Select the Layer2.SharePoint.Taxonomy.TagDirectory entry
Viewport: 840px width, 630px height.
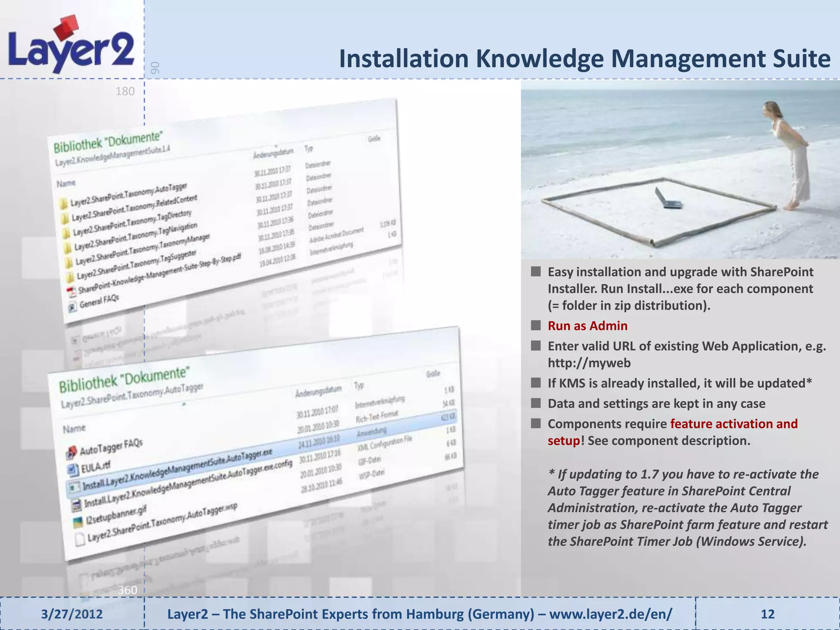[x=132, y=223]
